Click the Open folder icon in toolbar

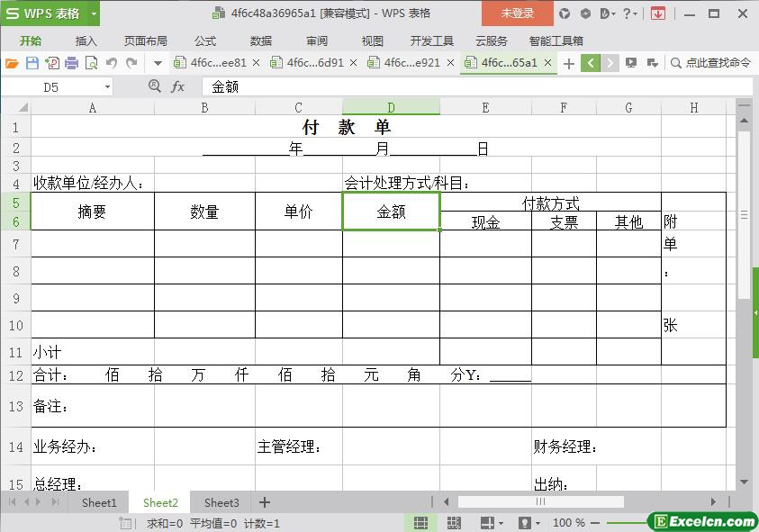[12, 63]
